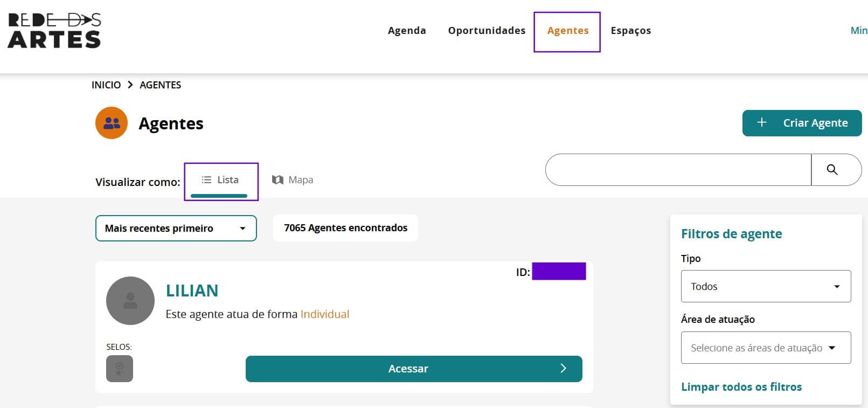Click the list icon beside Lista
Screen dimensions: 868x408
pyautogui.click(x=206, y=180)
